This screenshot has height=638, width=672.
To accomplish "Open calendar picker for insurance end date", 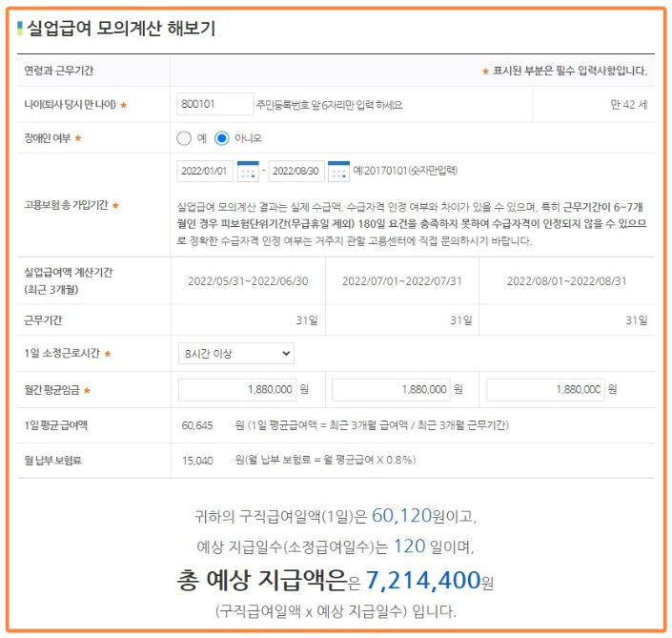I will click(338, 171).
